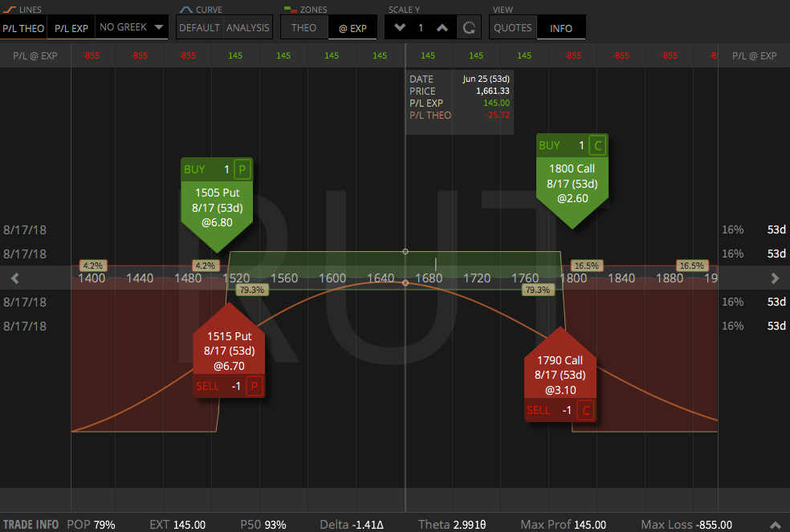Screen dimensions: 790x532
Task: Toggle the P/L THEO line
Action: 23,27
